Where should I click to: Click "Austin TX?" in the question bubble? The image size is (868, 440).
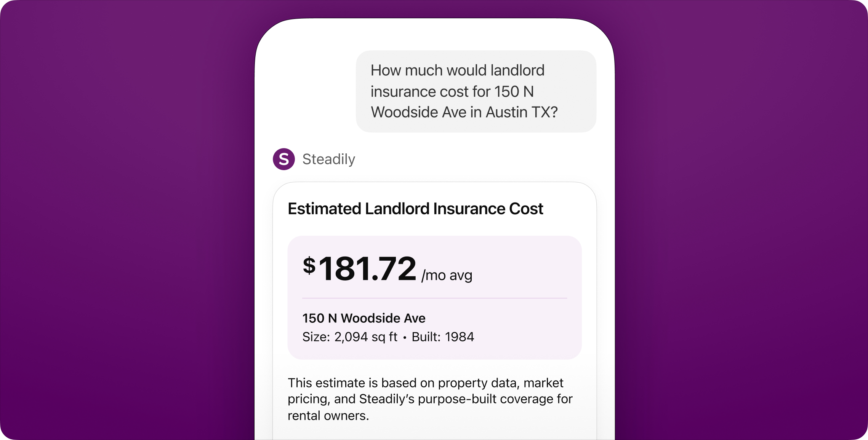click(521, 112)
